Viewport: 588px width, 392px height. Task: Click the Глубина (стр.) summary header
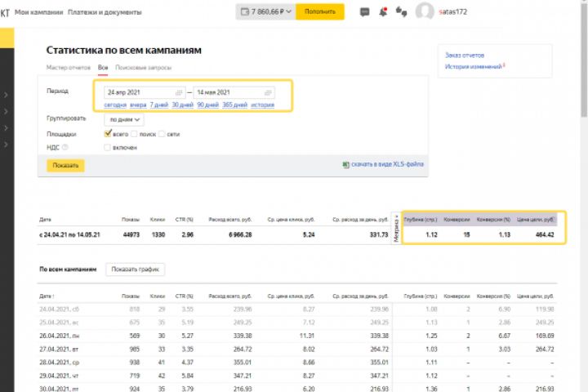click(x=421, y=220)
